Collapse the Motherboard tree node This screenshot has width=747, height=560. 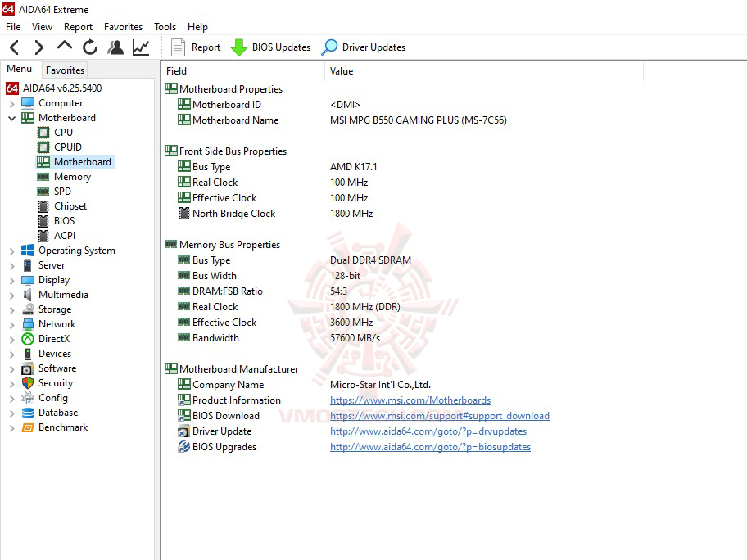(12, 118)
